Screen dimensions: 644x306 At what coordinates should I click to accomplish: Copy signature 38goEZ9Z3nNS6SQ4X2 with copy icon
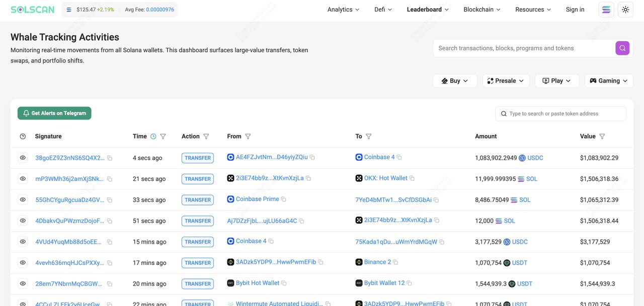tap(110, 158)
